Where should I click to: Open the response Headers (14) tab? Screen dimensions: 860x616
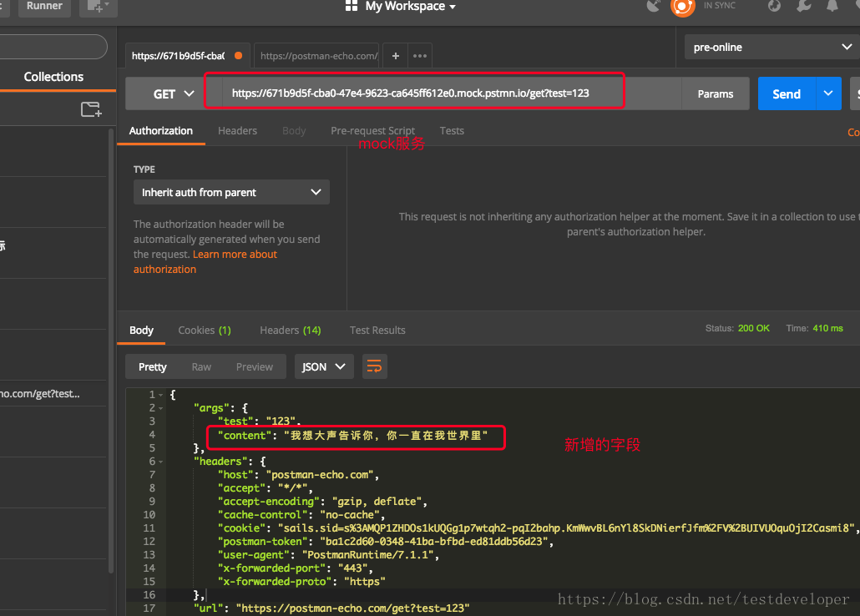[x=290, y=331]
